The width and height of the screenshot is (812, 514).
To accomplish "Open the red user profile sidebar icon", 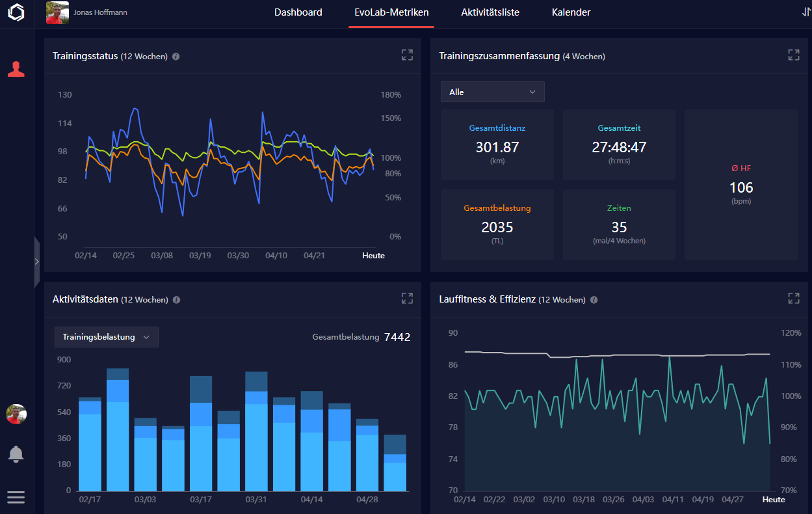I will tap(16, 69).
